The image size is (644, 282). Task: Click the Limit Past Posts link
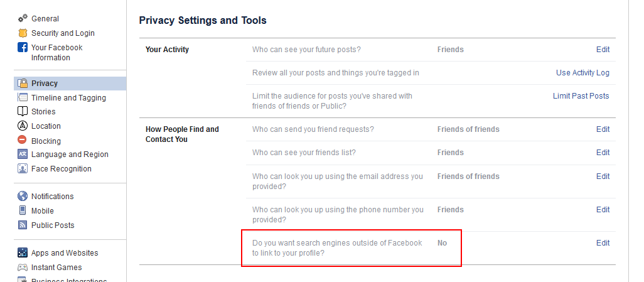coord(581,96)
